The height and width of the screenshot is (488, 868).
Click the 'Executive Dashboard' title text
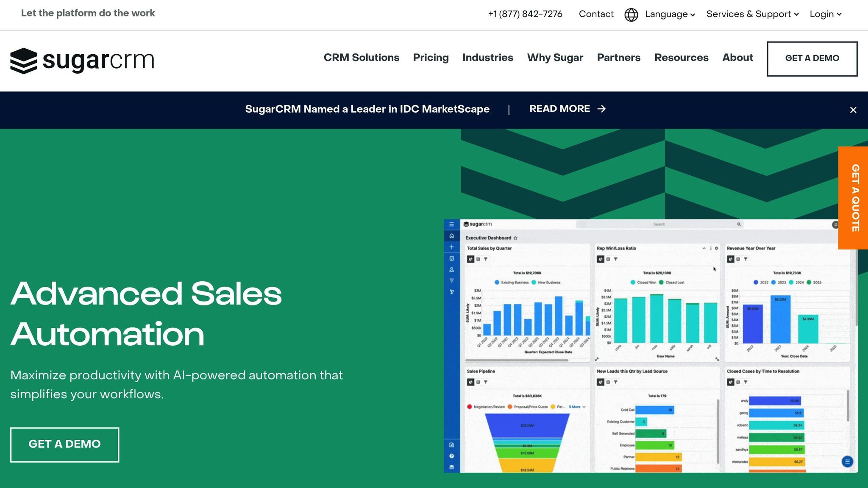point(488,238)
